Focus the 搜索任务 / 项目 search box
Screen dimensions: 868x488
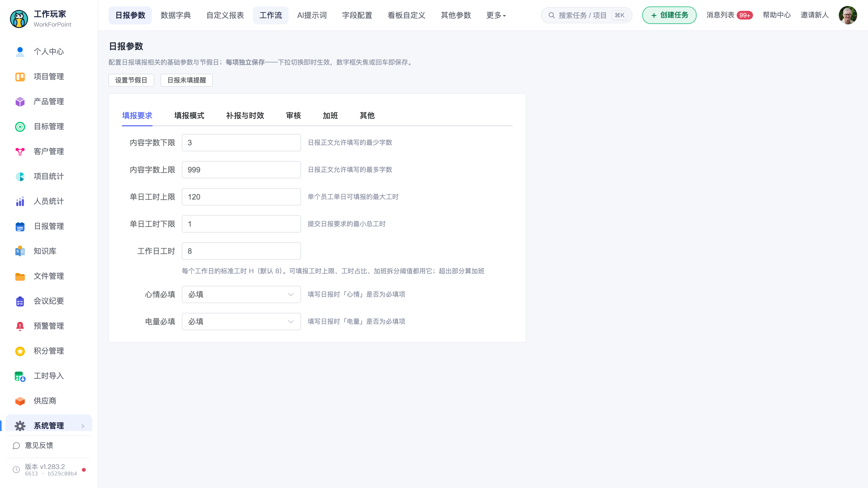pyautogui.click(x=586, y=15)
